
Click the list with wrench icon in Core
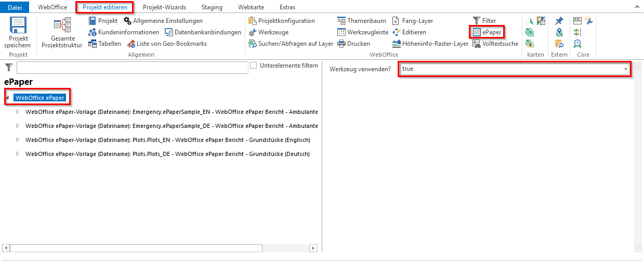pyautogui.click(x=589, y=21)
